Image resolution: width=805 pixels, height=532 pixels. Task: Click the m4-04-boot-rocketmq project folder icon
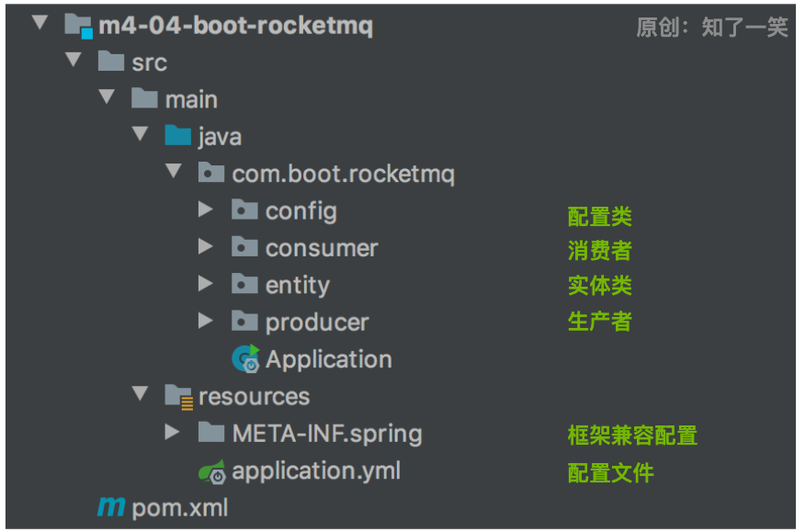click(78, 27)
